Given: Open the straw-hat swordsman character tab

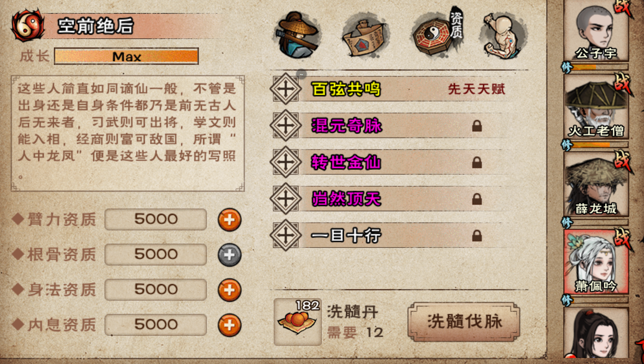Looking at the screenshot, I should (297, 36).
